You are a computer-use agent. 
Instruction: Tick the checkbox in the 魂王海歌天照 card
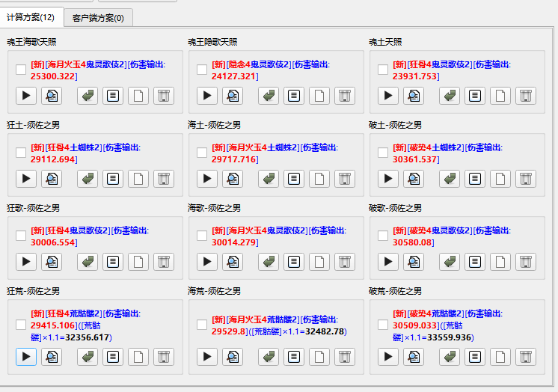point(21,70)
